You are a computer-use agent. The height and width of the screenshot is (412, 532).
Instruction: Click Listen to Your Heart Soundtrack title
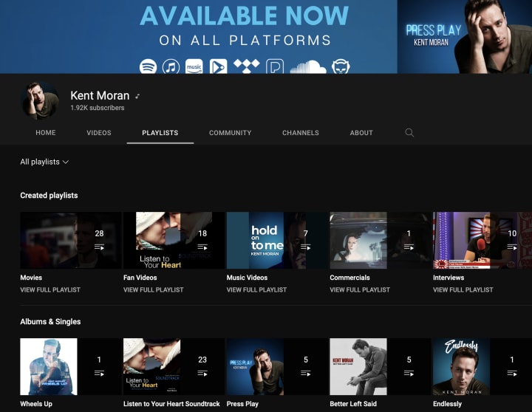pyautogui.click(x=171, y=404)
